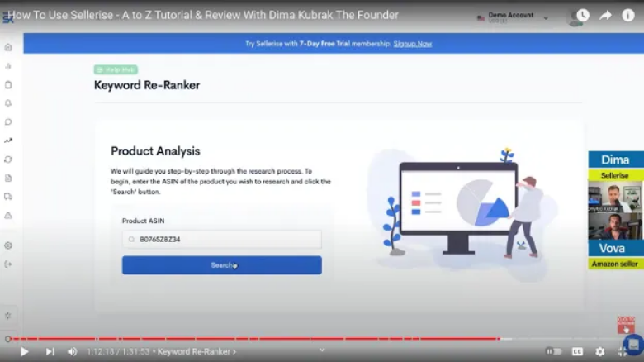Click the Dima webcam thumbnail

(x=614, y=197)
